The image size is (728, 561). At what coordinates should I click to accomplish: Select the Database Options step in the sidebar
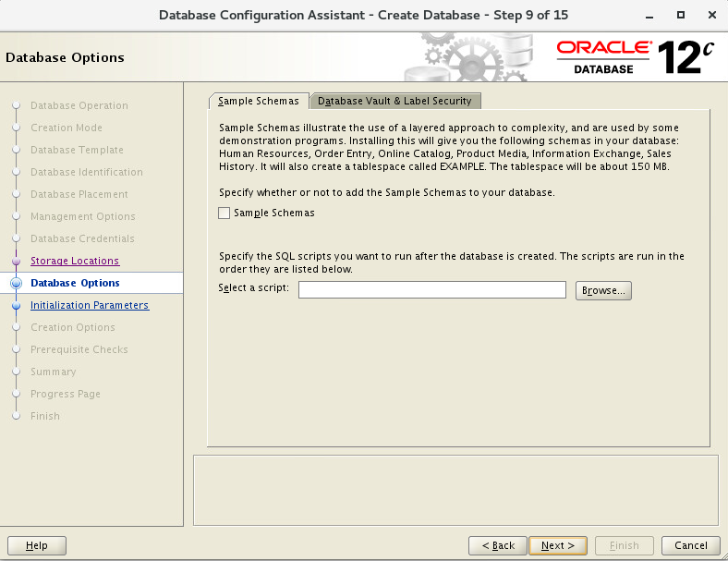click(75, 283)
